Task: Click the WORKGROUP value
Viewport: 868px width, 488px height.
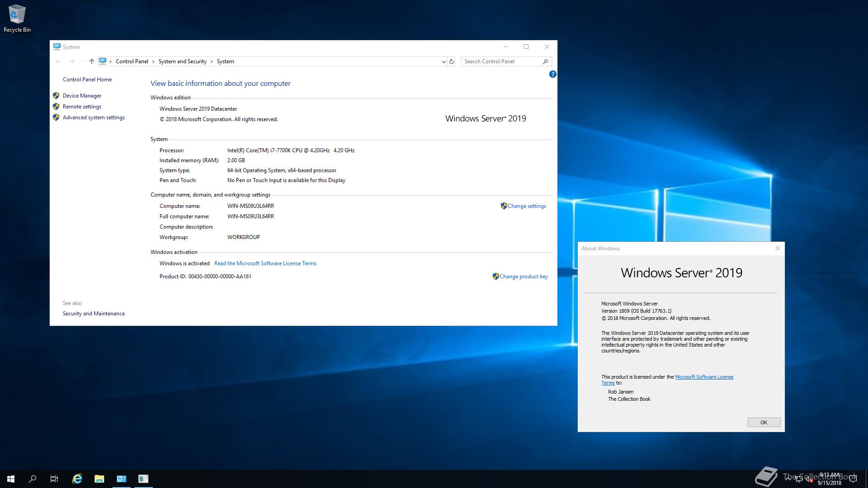Action: pyautogui.click(x=243, y=237)
